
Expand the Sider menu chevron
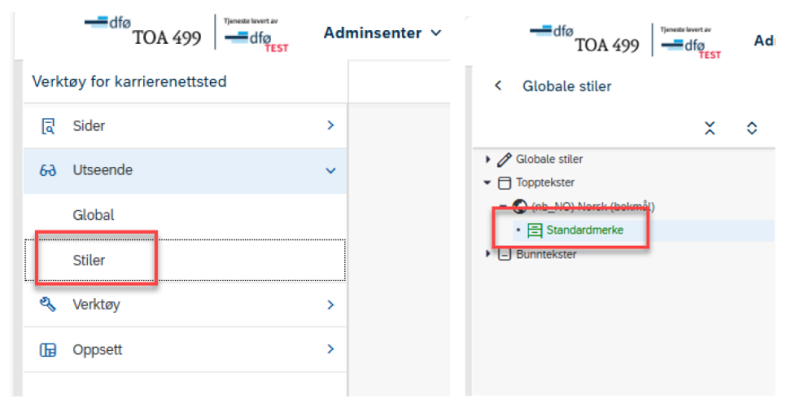[x=331, y=125]
